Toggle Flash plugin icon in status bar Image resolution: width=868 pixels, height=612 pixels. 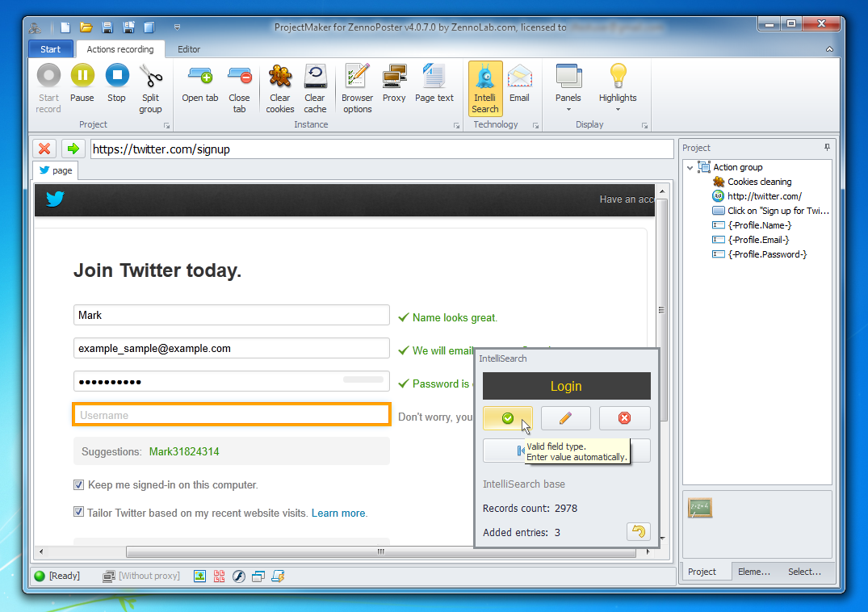point(238,576)
